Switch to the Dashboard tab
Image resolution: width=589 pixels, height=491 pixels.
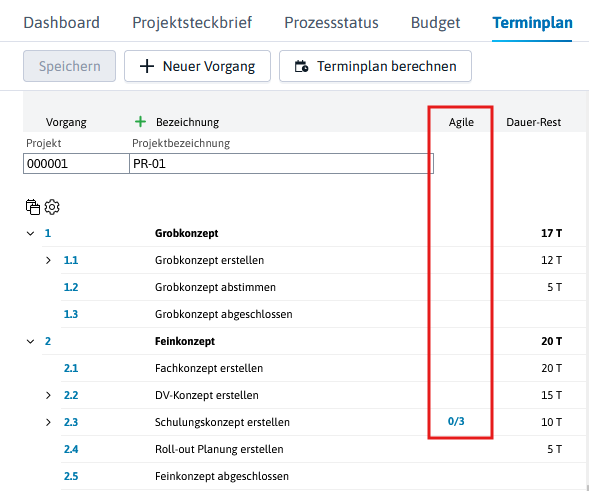[62, 23]
